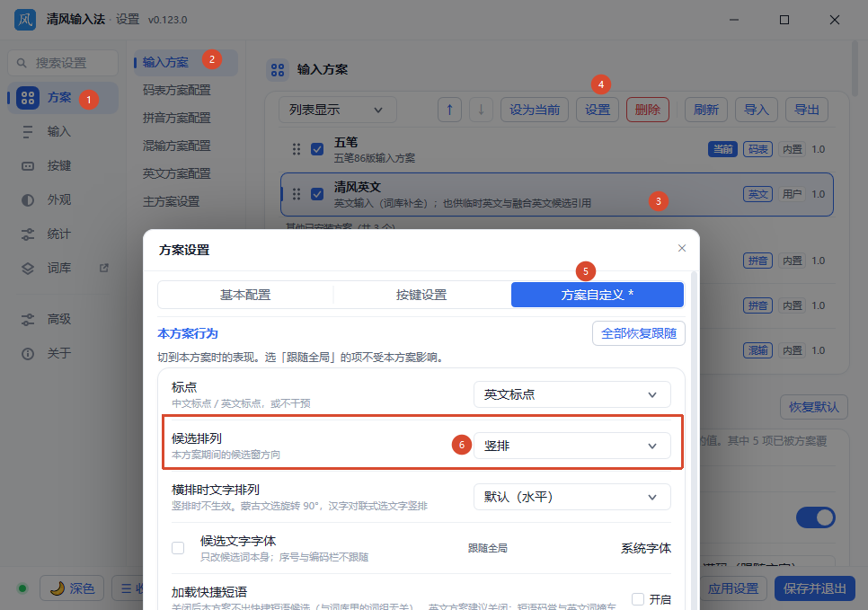Click the external link icon beside 词库
The width and height of the screenshot is (868, 610).
point(103,268)
